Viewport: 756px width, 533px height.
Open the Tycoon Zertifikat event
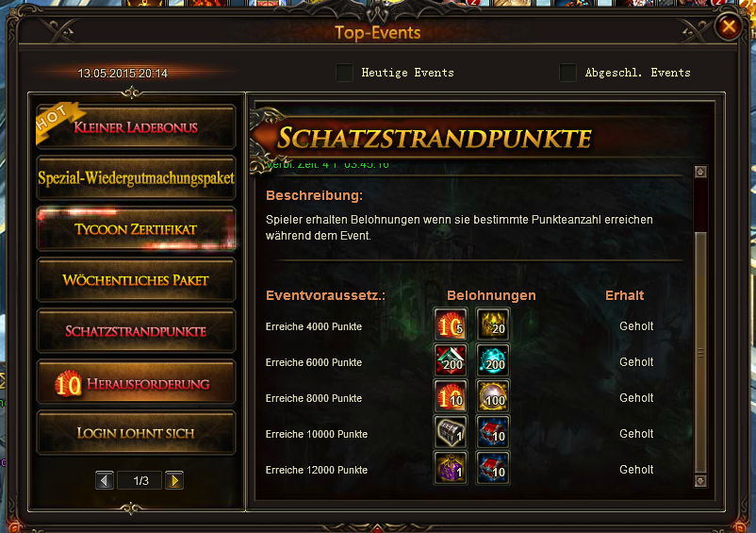pos(136,228)
